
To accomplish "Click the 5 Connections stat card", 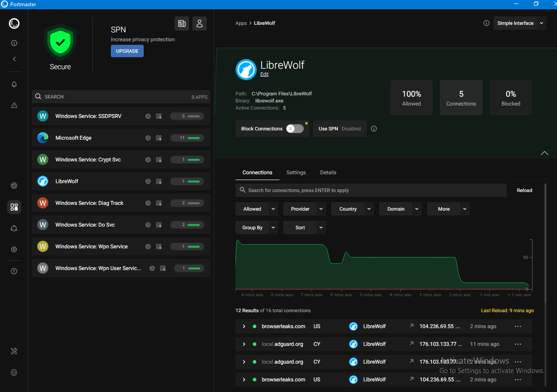I will 461,98.
